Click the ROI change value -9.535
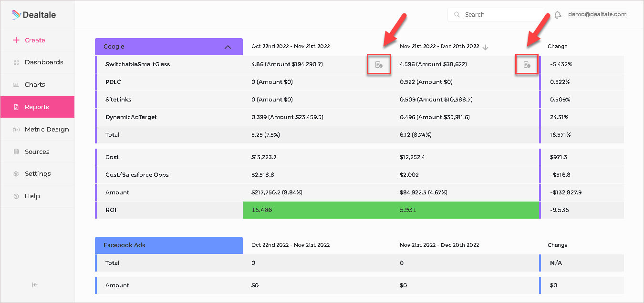The image size is (644, 303). (559, 210)
